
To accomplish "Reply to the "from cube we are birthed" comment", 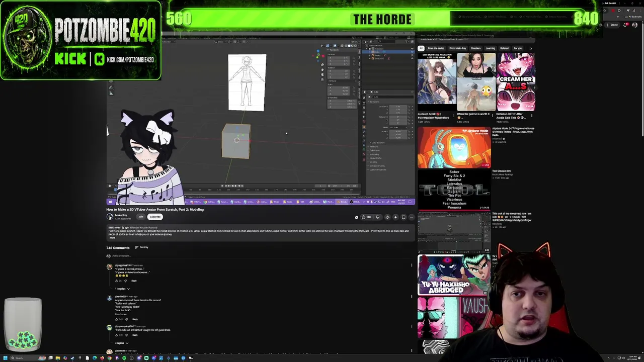I will click(x=135, y=335).
